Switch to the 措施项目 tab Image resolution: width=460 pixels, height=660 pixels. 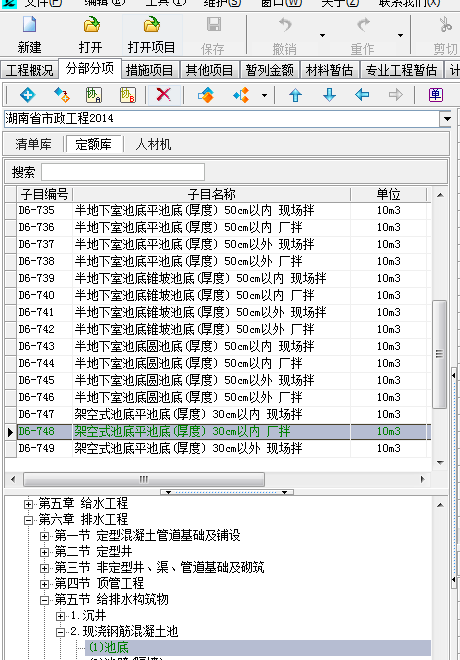[149, 70]
